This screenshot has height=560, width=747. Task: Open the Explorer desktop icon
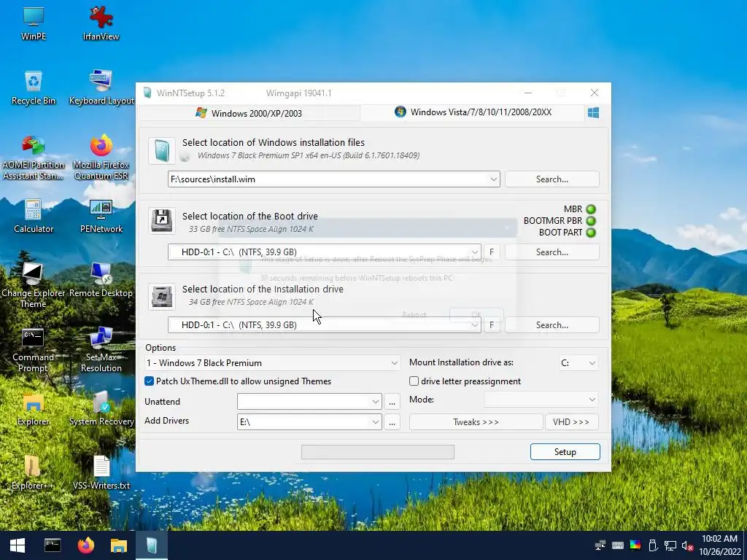[34, 408]
